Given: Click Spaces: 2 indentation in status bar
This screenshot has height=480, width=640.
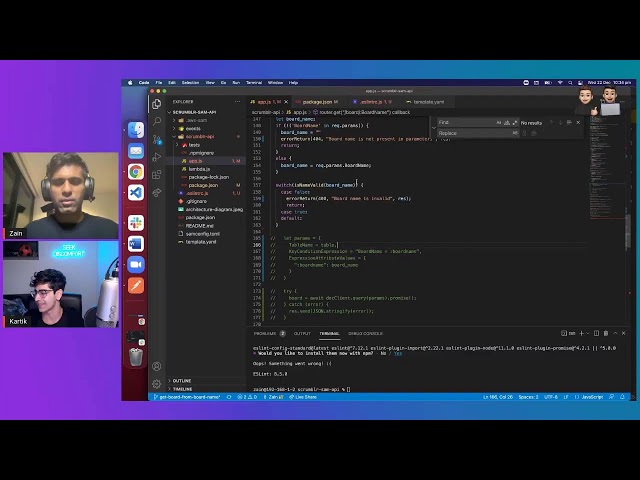Looking at the screenshot, I should 529,397.
